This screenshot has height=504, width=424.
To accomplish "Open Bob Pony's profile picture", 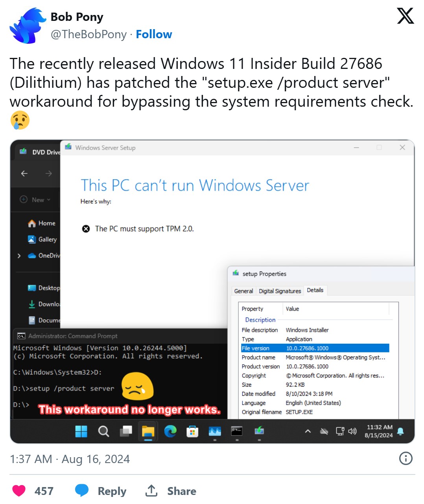I will coord(26,25).
